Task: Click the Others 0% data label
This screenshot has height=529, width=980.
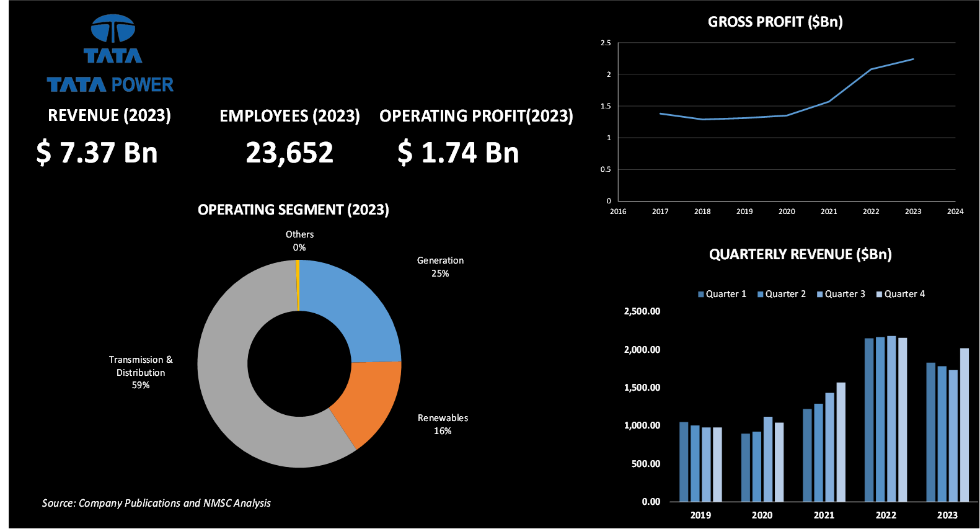Action: tap(299, 241)
